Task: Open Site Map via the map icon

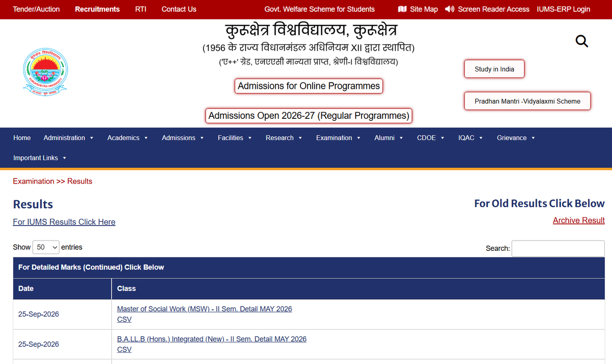Action: (x=402, y=9)
